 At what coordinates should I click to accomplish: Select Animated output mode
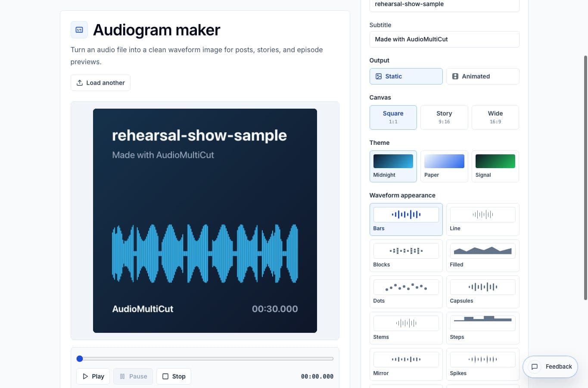click(x=483, y=76)
